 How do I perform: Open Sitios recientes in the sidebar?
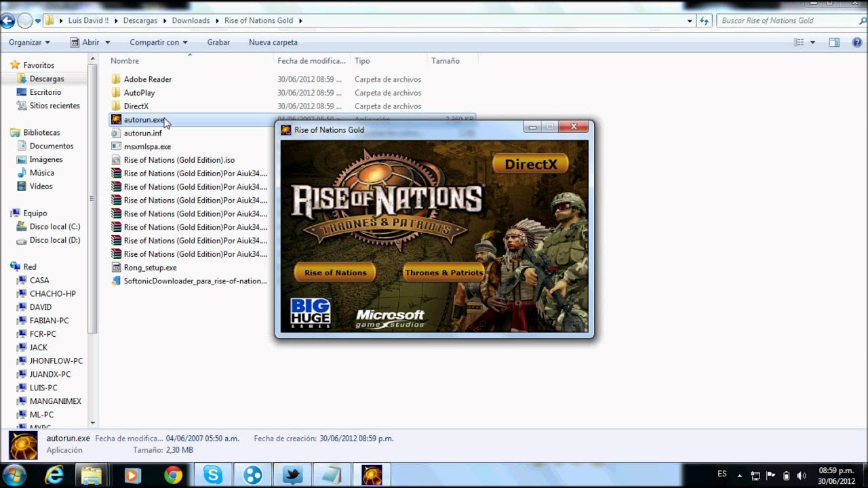54,106
